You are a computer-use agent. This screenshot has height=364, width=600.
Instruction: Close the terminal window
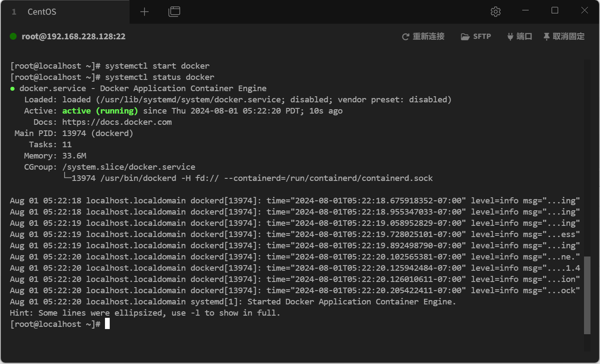point(584,11)
